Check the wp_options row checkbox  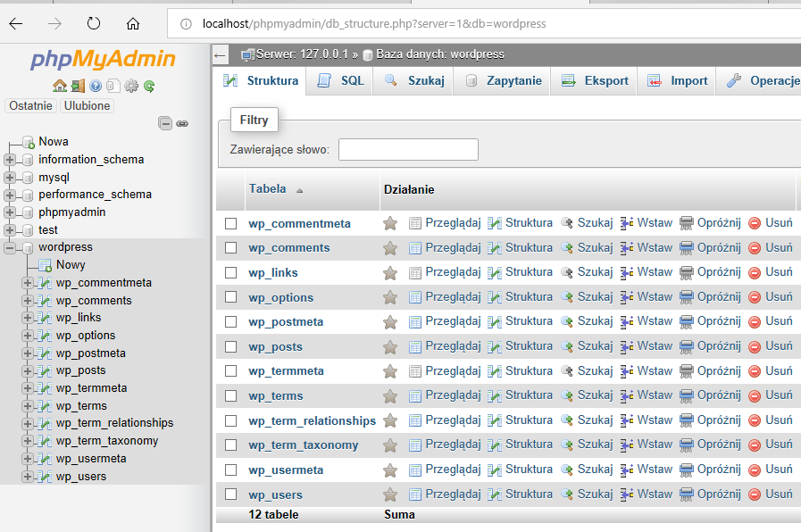click(231, 297)
